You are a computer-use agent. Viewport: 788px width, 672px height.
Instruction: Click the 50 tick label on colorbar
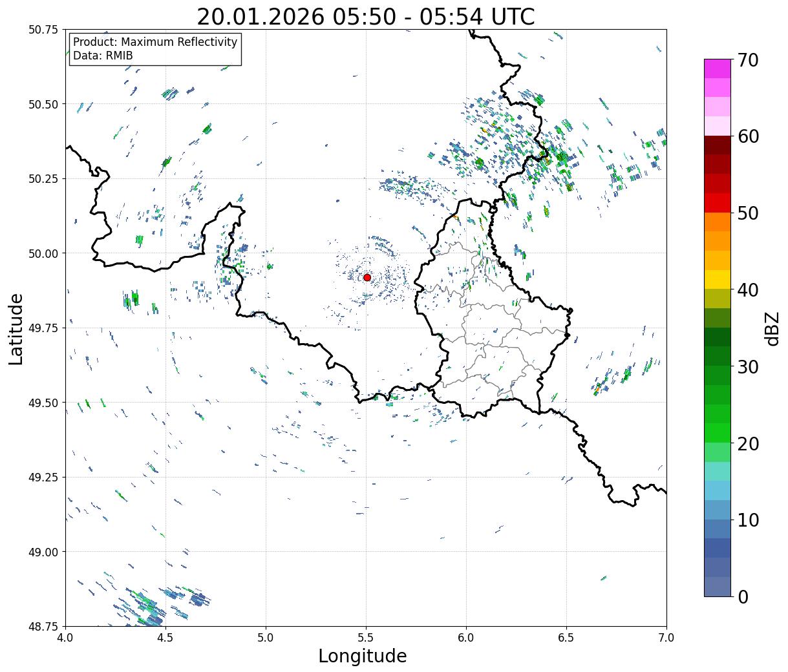(x=747, y=213)
